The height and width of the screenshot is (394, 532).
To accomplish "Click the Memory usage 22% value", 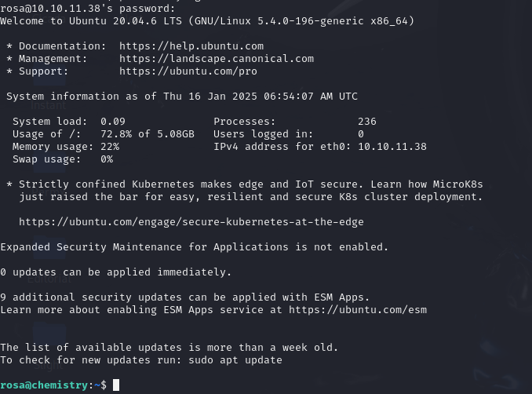I will 110,147.
